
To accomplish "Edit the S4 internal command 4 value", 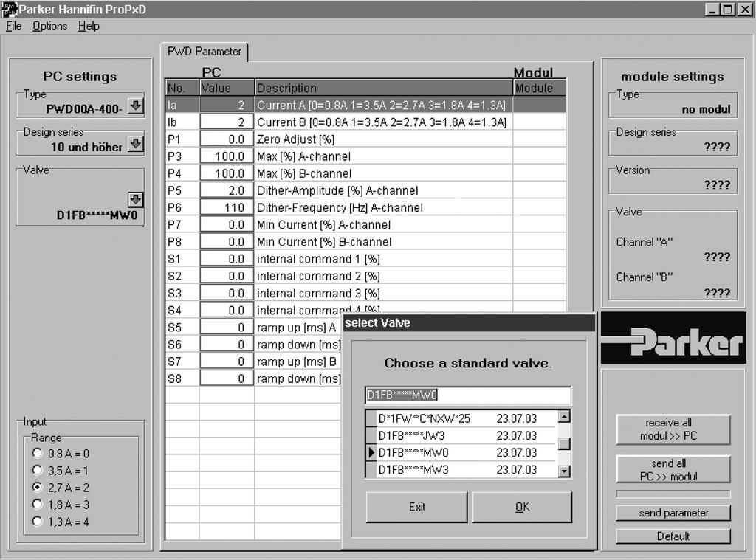I will [x=227, y=311].
